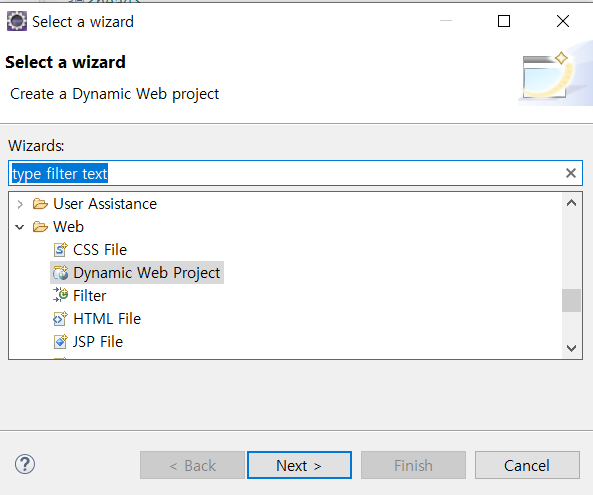
Task: Clear the filter text with the X icon
Action: point(571,173)
